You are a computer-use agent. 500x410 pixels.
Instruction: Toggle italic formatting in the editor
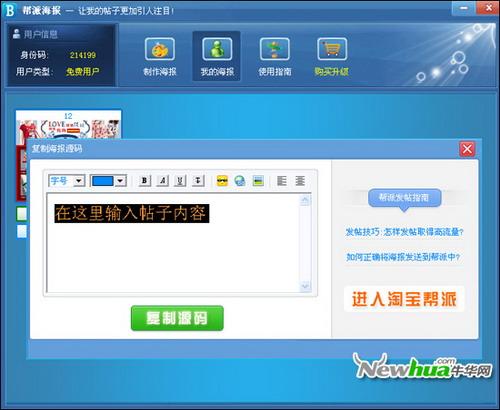pos(162,181)
